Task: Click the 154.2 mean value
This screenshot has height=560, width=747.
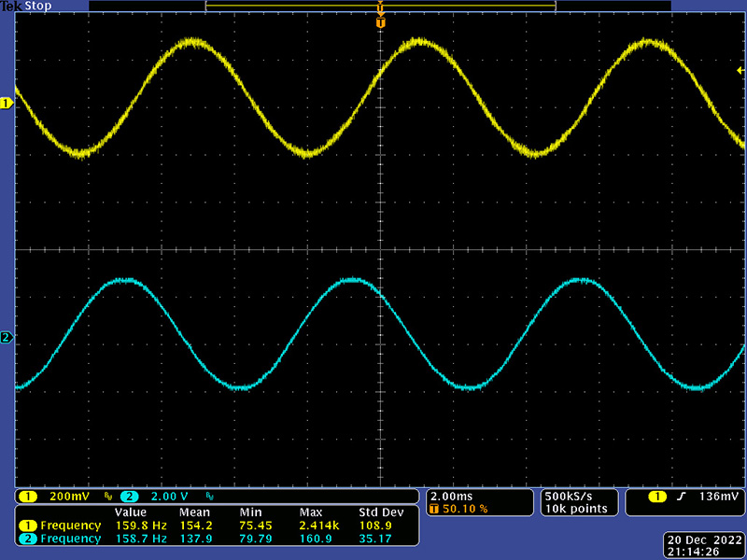Action: (x=196, y=525)
